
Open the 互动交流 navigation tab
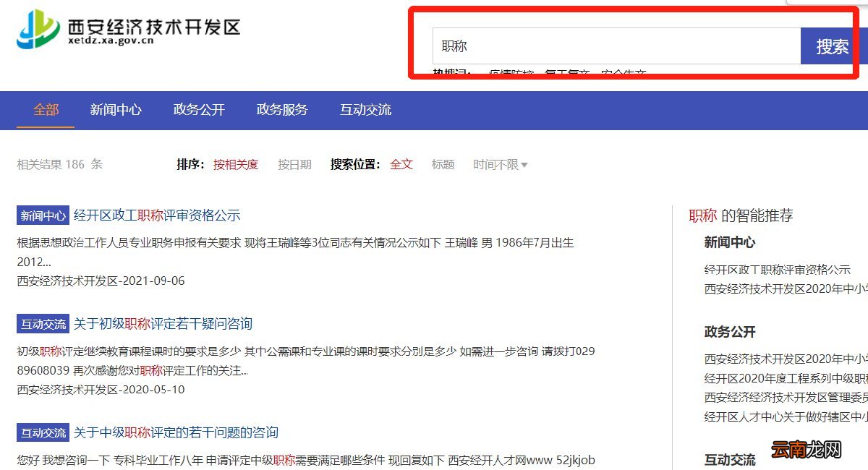tap(365, 110)
